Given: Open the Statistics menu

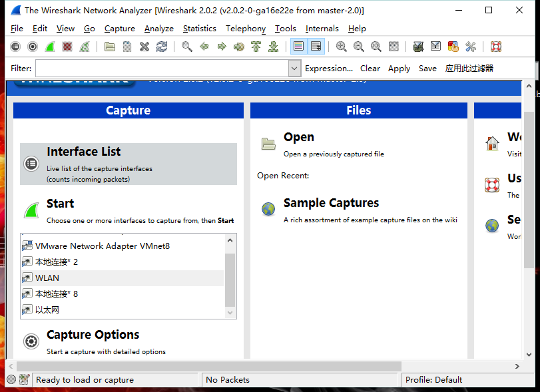Looking at the screenshot, I should [x=199, y=29].
